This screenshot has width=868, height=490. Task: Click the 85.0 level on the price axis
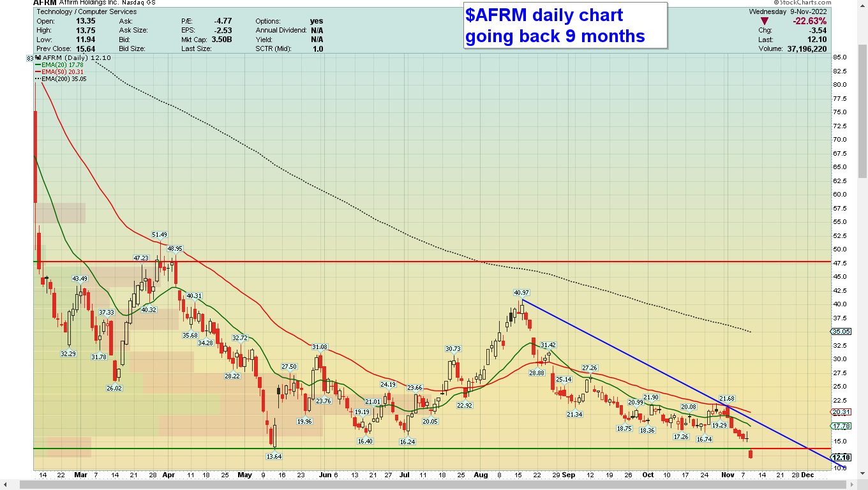tap(841, 57)
